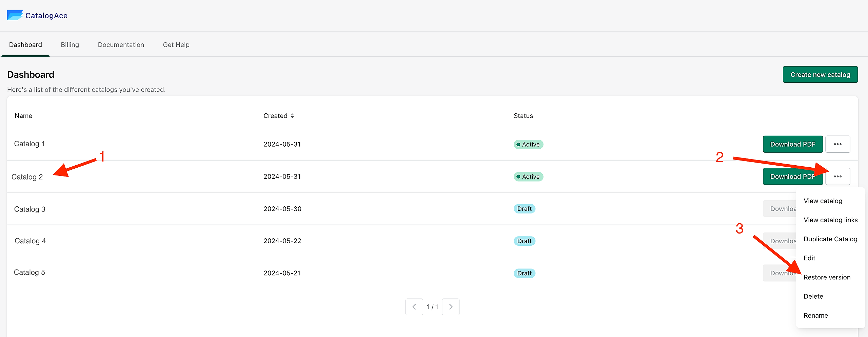Sort catalogs by Created date arrow
The image size is (868, 337).
pos(292,116)
